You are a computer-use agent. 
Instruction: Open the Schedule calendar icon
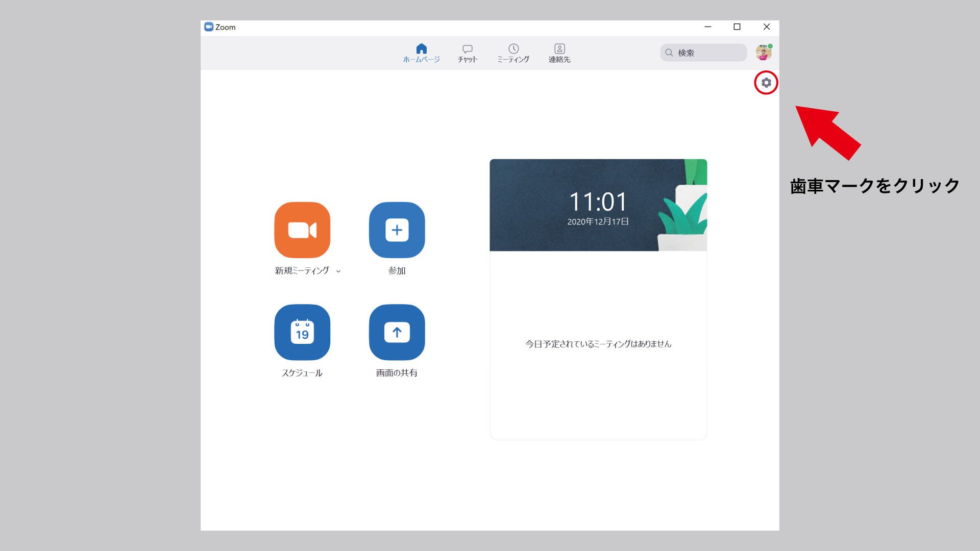pos(302,332)
